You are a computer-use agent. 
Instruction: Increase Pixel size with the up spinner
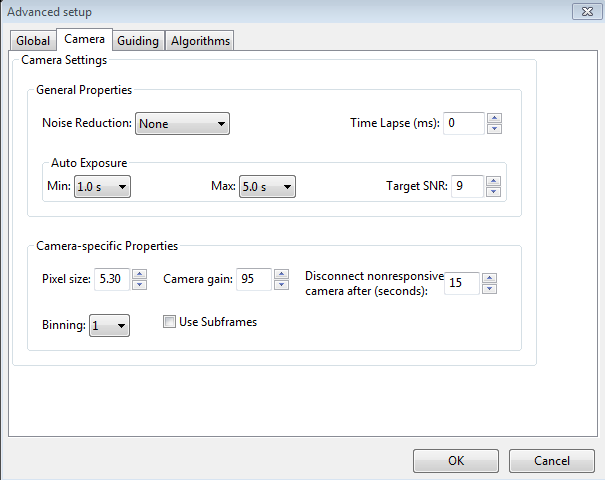pyautogui.click(x=139, y=274)
